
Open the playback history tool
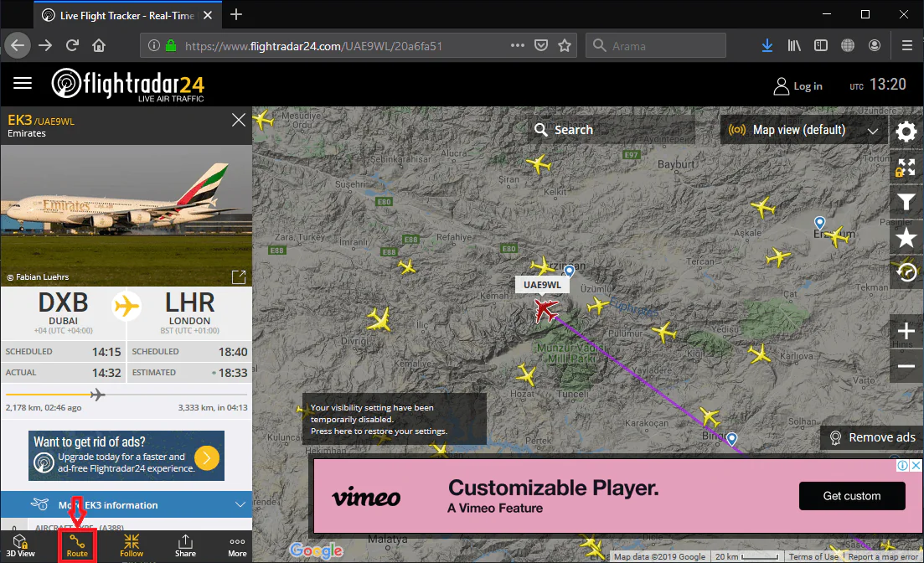(906, 272)
